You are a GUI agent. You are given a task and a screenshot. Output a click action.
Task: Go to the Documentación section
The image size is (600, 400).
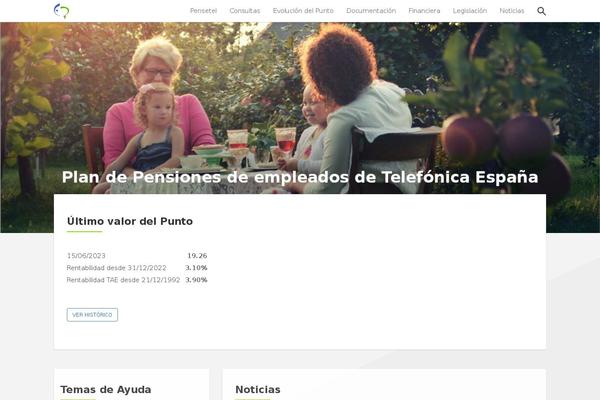[371, 11]
